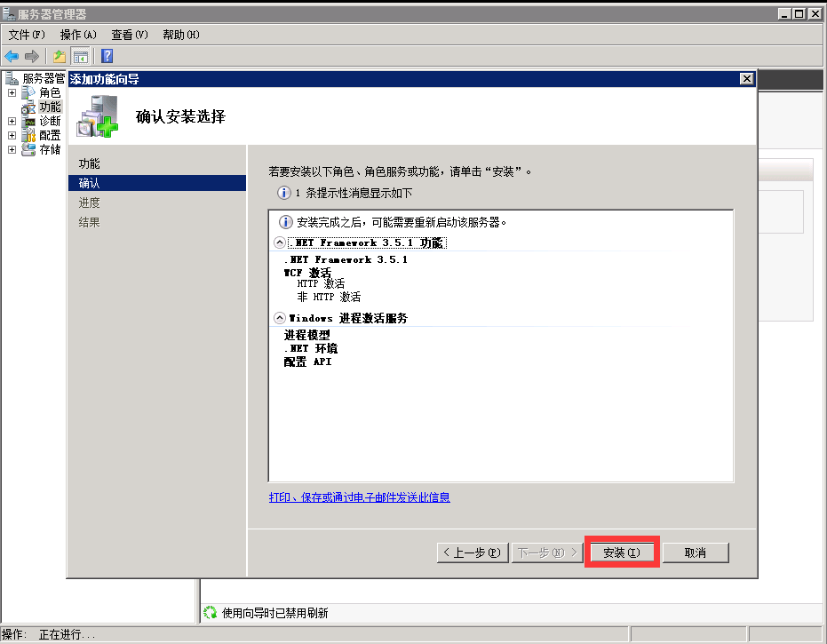
Task: Expand the 存储 tree node
Action: point(12,149)
